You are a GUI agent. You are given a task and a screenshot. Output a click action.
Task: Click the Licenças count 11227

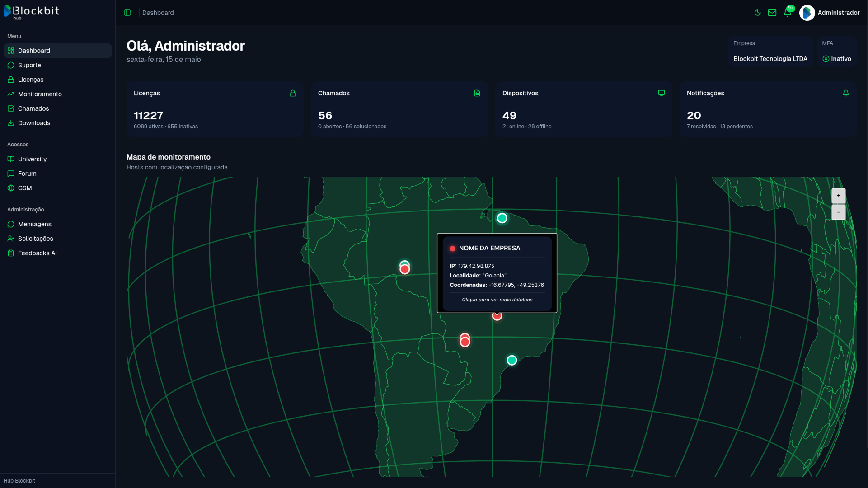[149, 116]
